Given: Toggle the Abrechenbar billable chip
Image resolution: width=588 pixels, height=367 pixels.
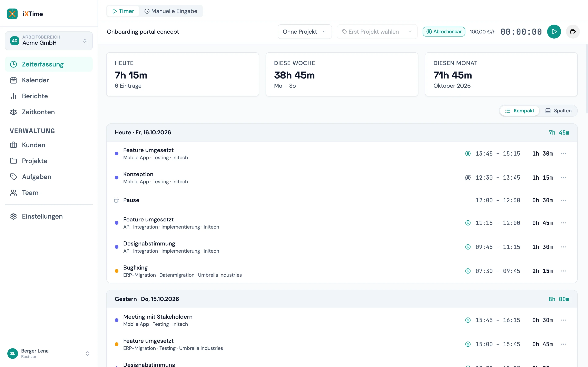Looking at the screenshot, I should [444, 32].
